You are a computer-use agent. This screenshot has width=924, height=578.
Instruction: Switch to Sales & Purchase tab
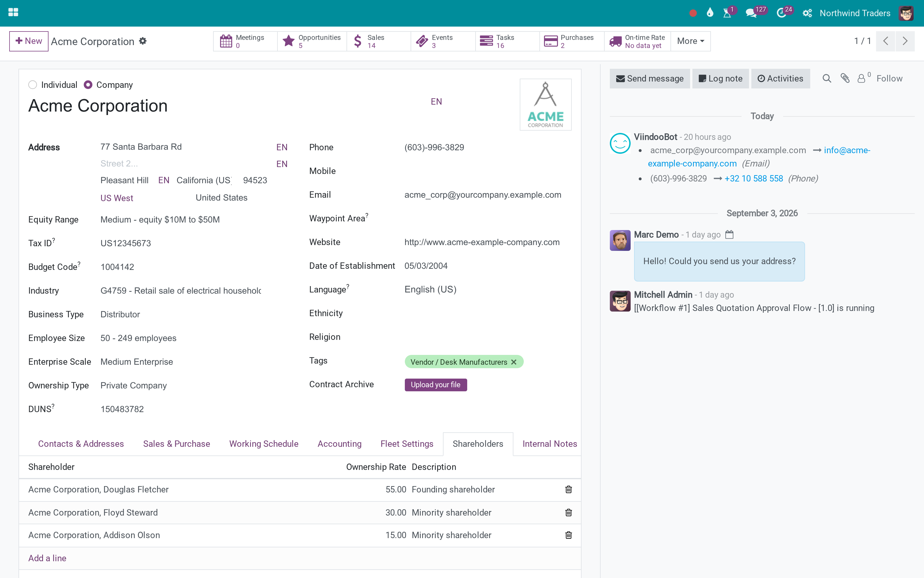pyautogui.click(x=176, y=444)
